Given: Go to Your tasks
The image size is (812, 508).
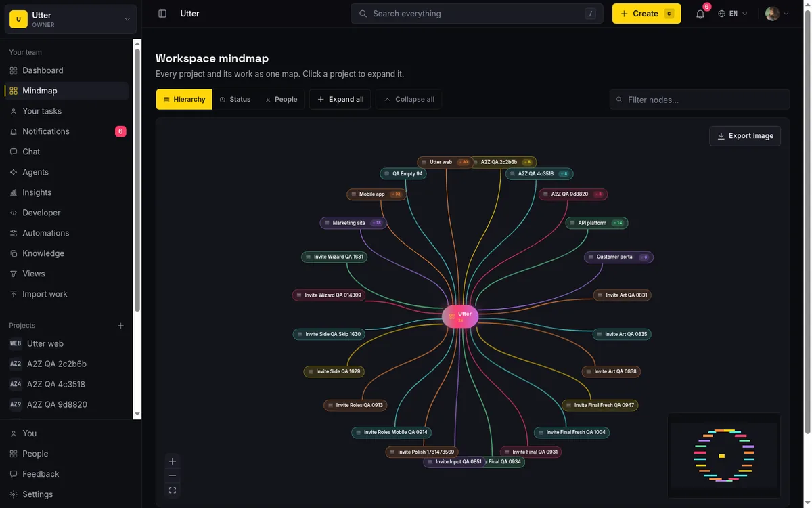Looking at the screenshot, I should tap(66, 111).
